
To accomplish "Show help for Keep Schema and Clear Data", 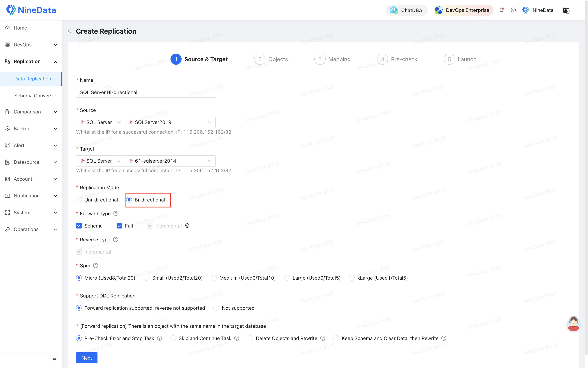I will pyautogui.click(x=444, y=338).
